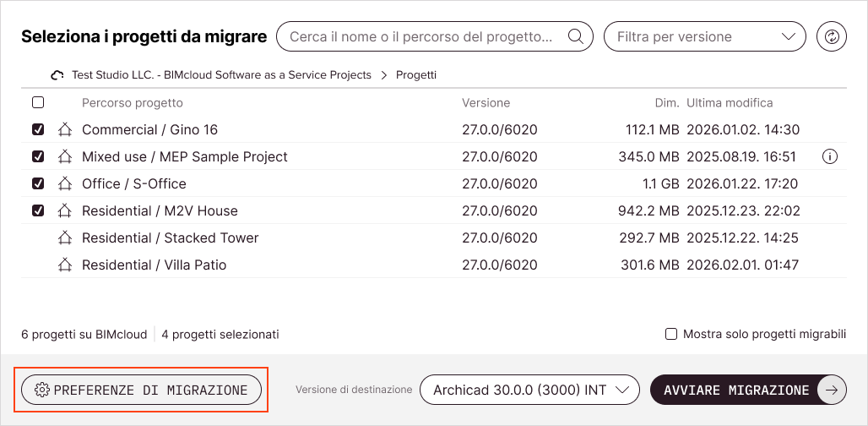The image size is (868, 426).
Task: Click the 292.7 MB size value
Action: coord(648,238)
